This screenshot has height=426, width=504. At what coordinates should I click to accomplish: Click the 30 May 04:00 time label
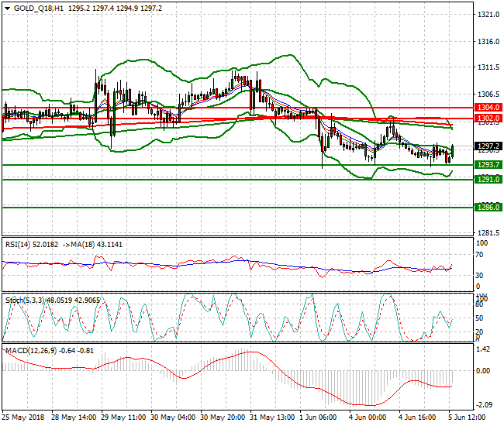[x=173, y=417]
